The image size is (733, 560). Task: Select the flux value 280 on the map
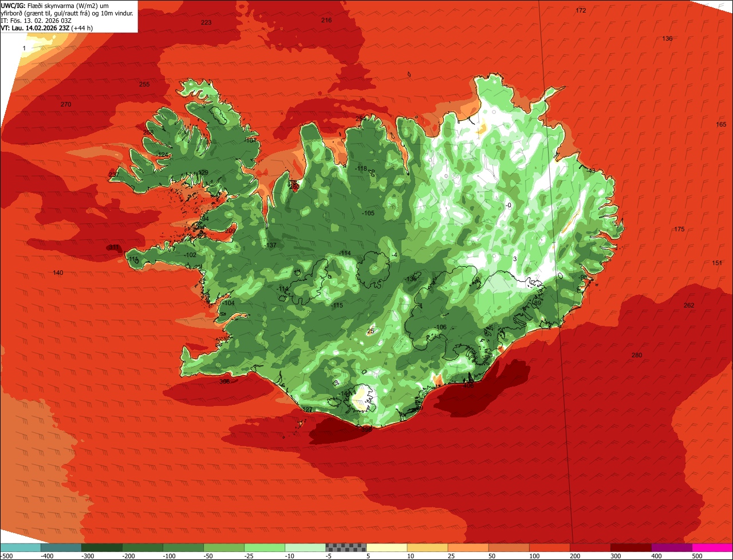point(637,355)
